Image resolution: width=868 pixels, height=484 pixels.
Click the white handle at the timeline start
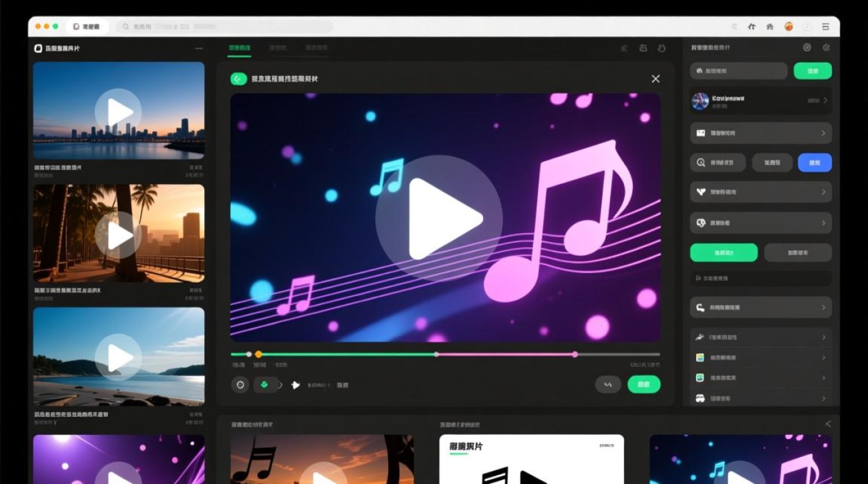(249, 354)
